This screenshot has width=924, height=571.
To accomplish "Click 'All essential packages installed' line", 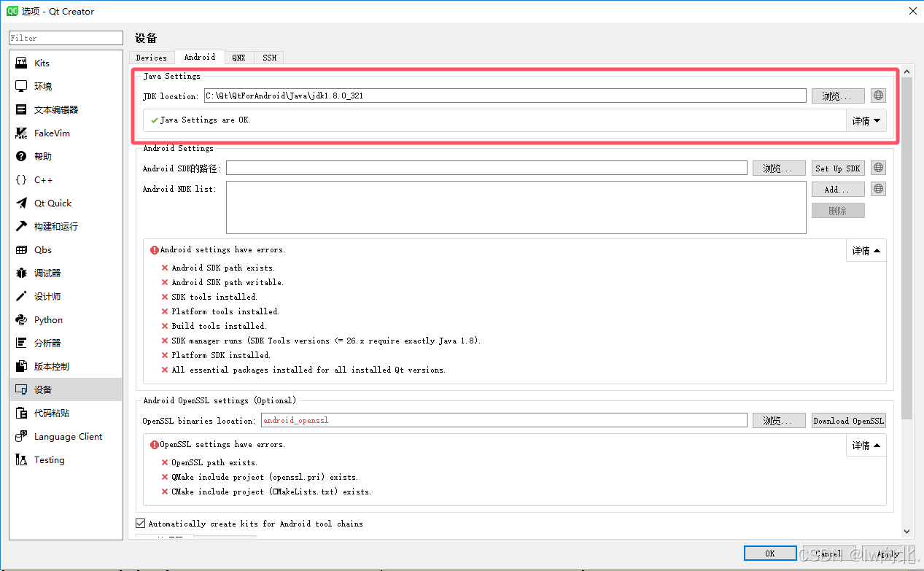I will (308, 370).
